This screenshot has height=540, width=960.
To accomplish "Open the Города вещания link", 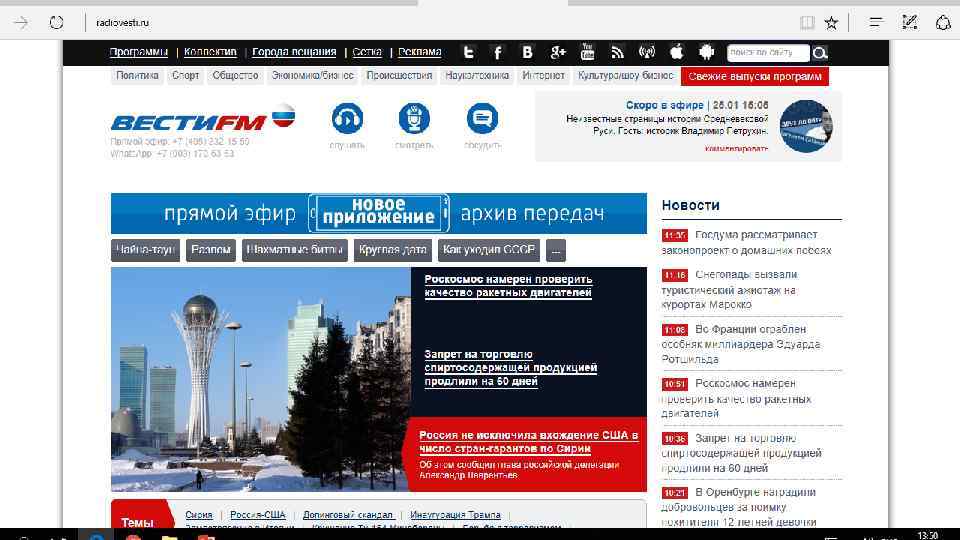I will 294,52.
